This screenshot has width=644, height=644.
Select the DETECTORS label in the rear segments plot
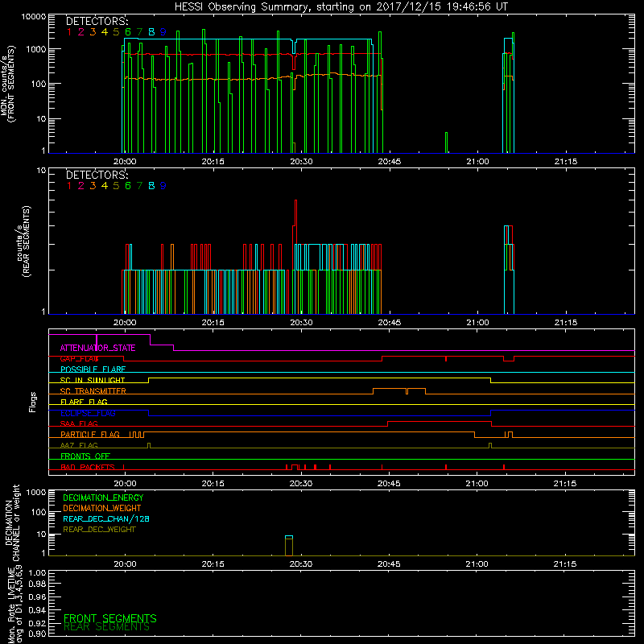97,175
